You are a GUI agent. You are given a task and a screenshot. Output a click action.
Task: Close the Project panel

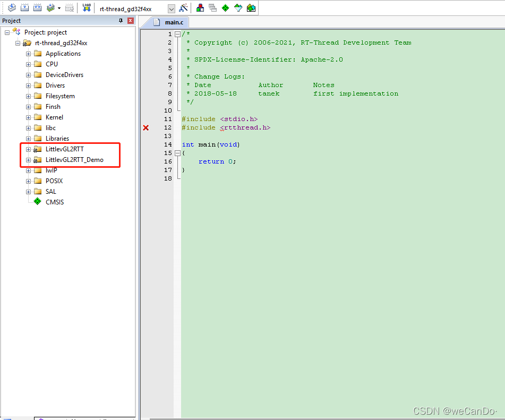131,21
